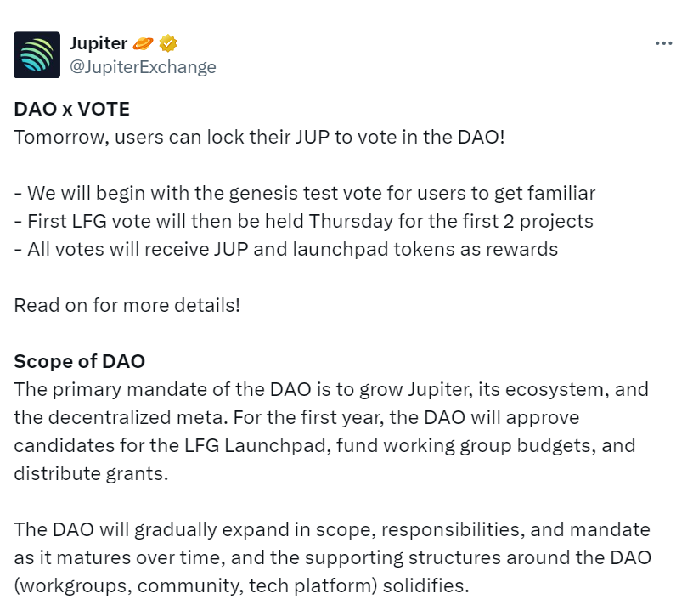Click the "Scope of DAO" heading
Screen dimensions: 693x616
79,361
